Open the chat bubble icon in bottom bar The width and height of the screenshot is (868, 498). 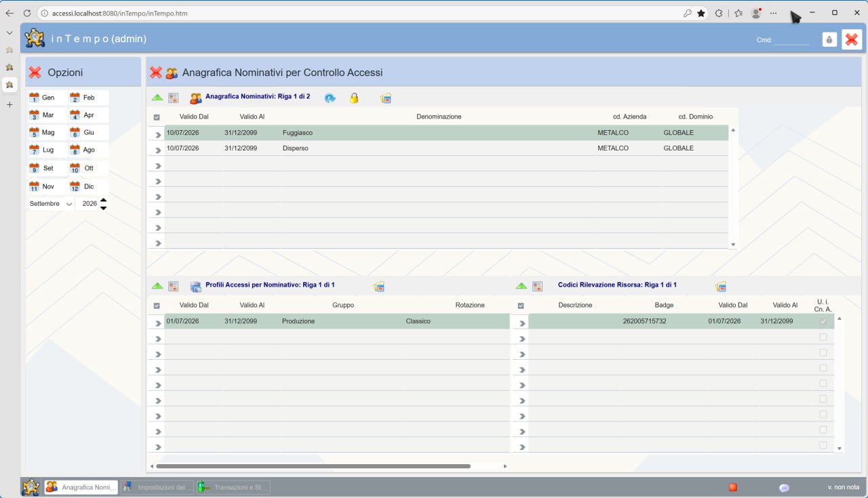click(x=785, y=488)
